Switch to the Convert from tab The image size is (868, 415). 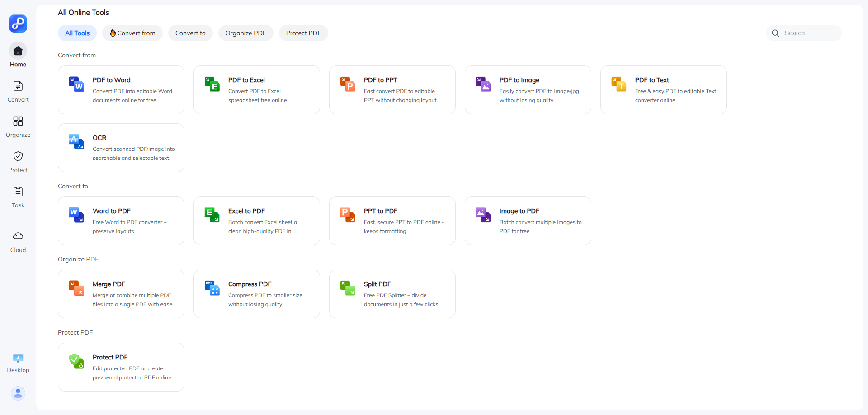tap(132, 33)
